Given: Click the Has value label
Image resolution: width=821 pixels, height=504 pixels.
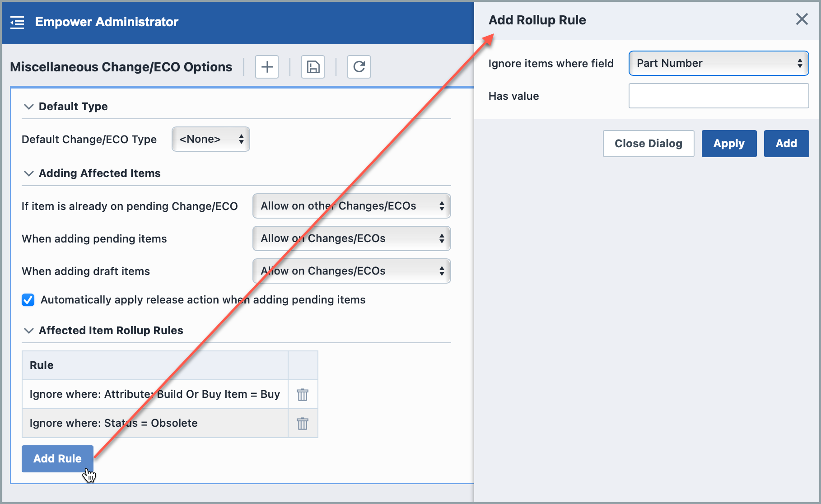Looking at the screenshot, I should click(513, 96).
